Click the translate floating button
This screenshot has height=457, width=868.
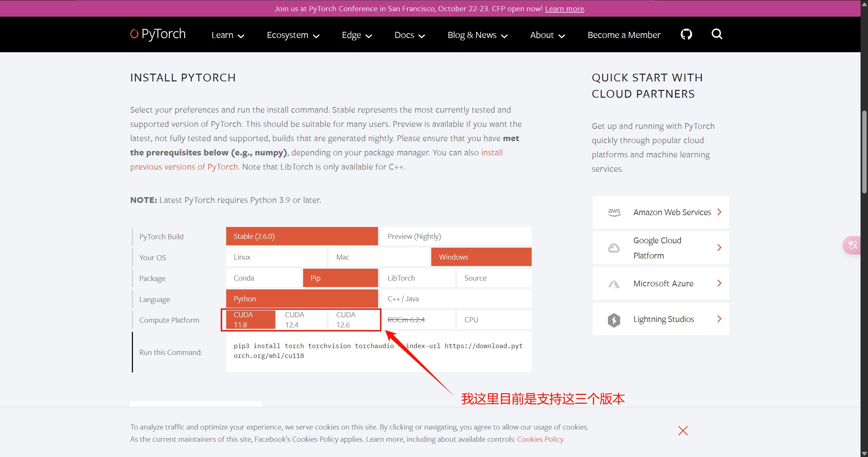point(853,245)
